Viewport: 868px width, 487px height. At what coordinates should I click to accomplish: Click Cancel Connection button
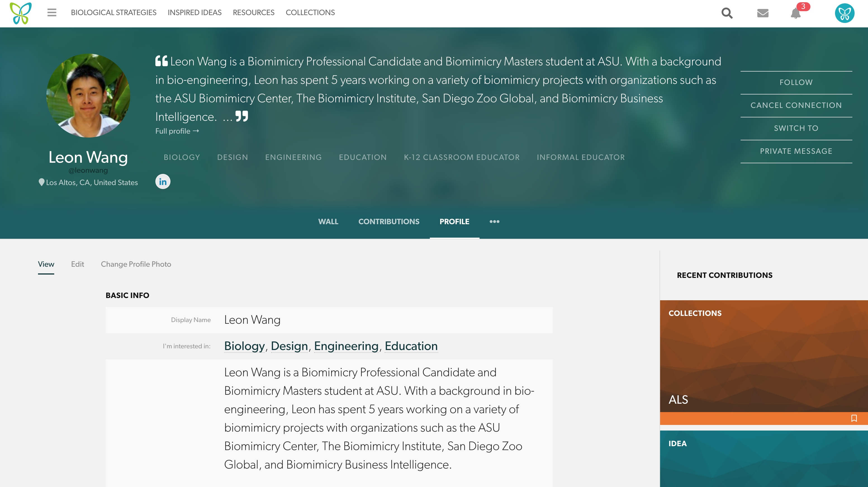click(796, 105)
